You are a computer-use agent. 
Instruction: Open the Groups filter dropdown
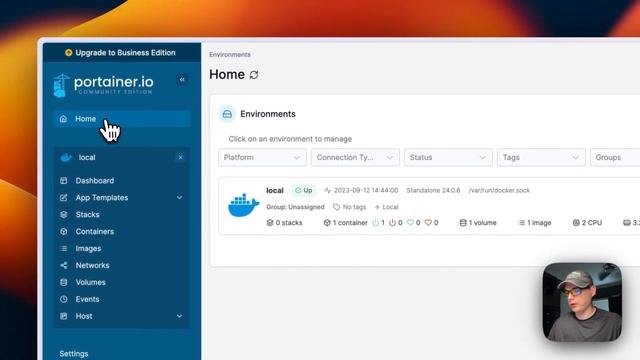tap(615, 158)
